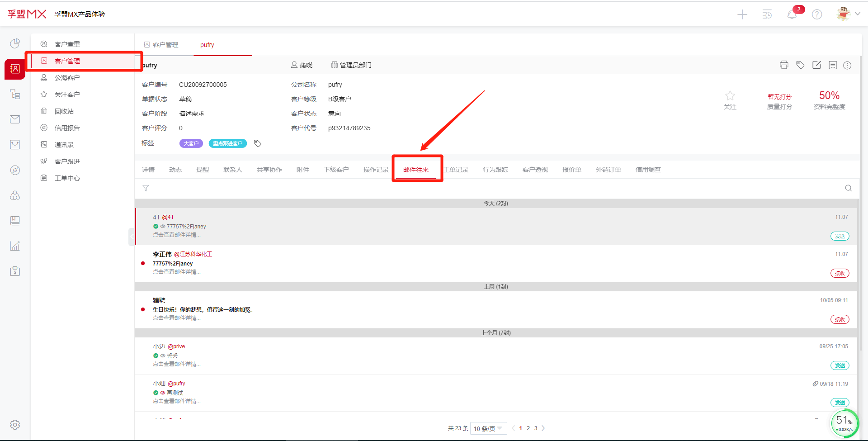Expand the user avatar dropdown arrow
868x441 pixels.
click(x=857, y=14)
